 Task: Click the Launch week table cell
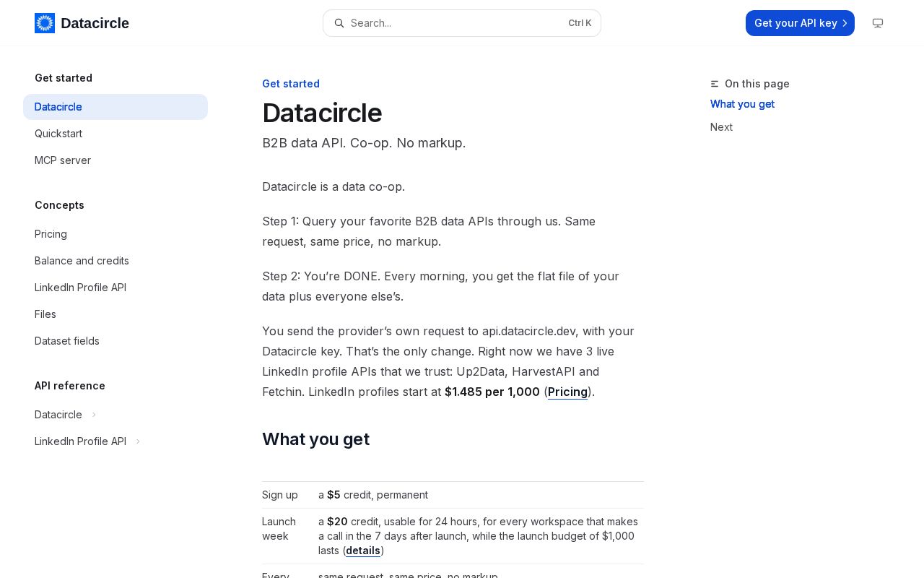coord(279,529)
